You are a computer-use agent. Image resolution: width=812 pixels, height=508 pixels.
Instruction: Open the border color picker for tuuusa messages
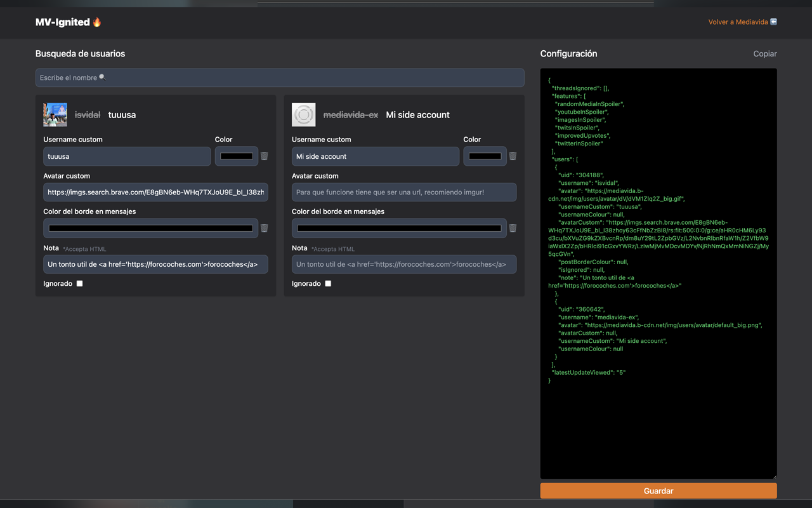click(150, 228)
